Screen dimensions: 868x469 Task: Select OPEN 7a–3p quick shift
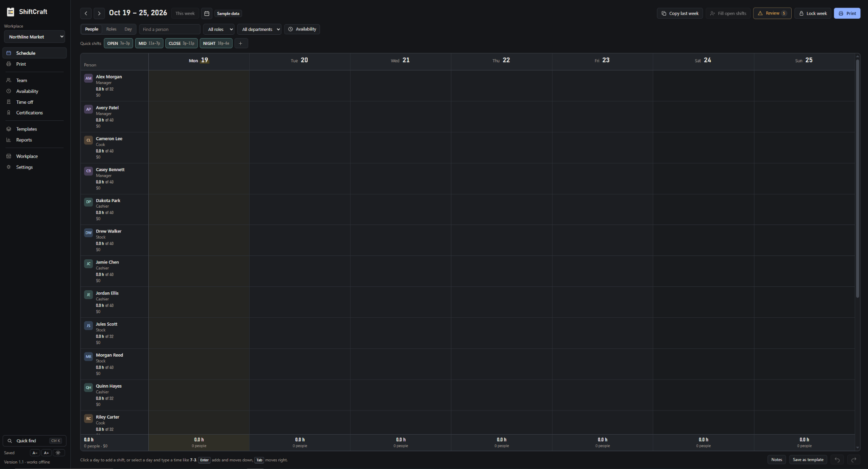coord(118,43)
